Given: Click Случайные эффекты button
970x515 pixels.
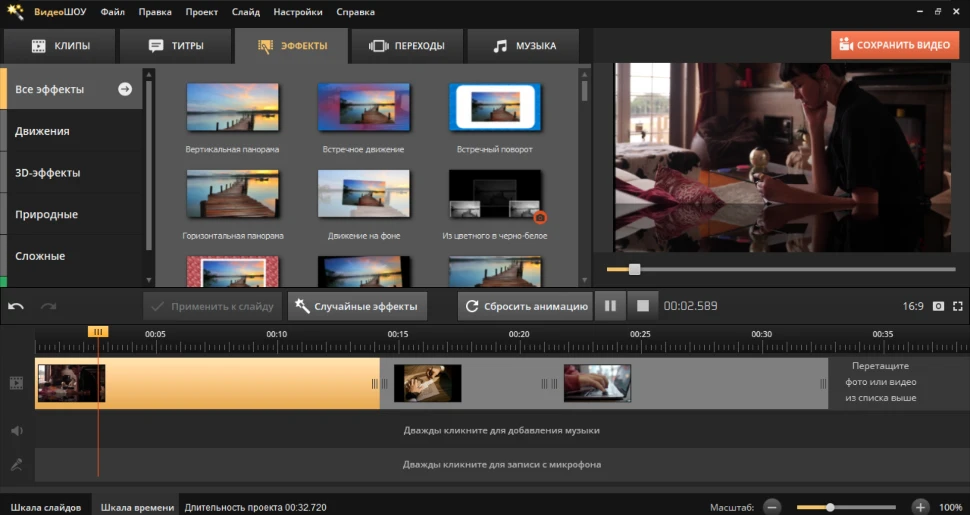Looking at the screenshot, I should point(357,306).
